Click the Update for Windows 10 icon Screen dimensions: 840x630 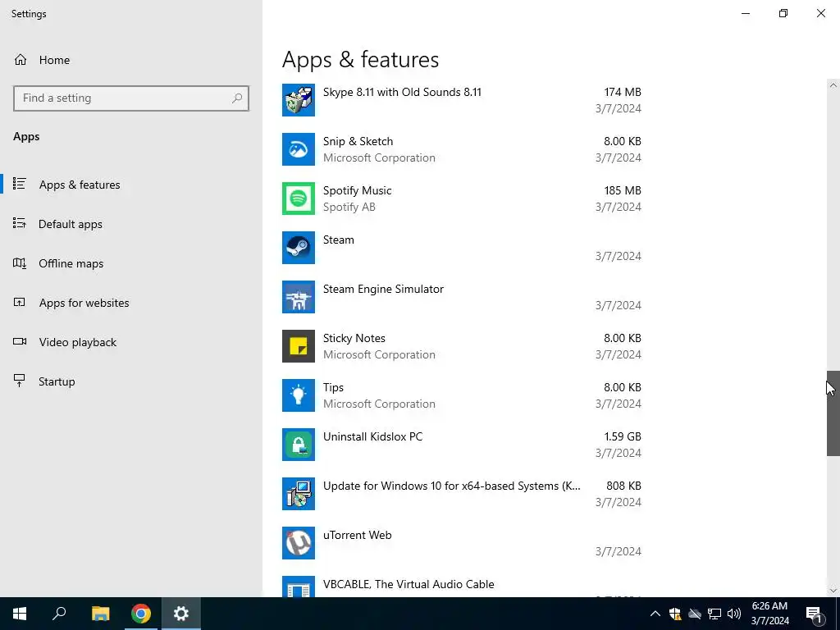click(x=299, y=494)
